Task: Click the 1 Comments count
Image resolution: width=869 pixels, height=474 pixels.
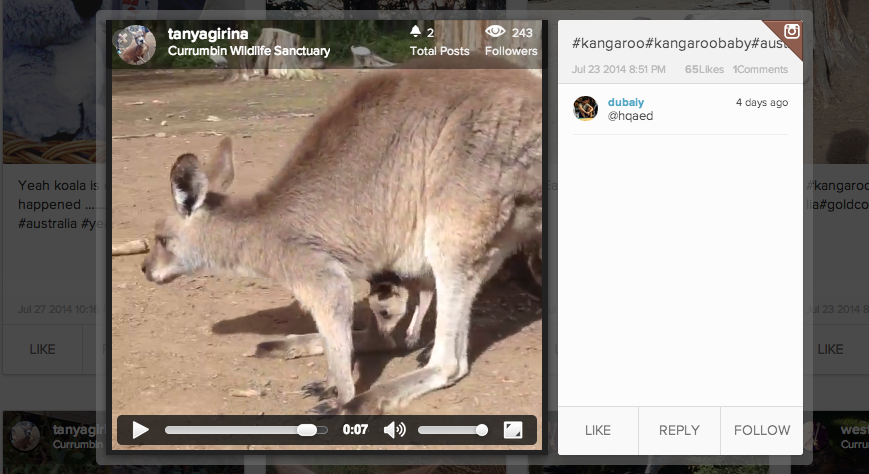Action: click(x=760, y=69)
